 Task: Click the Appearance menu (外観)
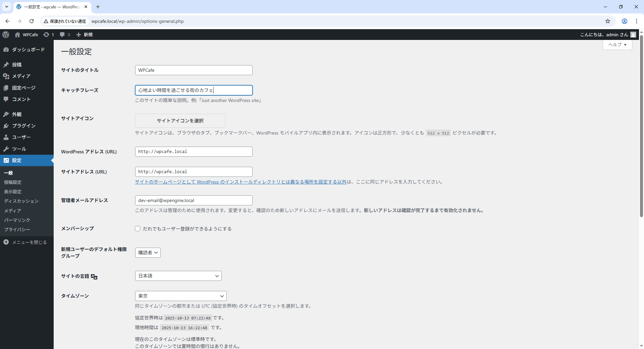(x=17, y=114)
